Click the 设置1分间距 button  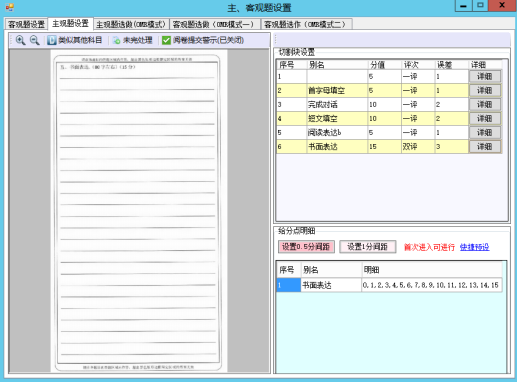click(x=367, y=247)
